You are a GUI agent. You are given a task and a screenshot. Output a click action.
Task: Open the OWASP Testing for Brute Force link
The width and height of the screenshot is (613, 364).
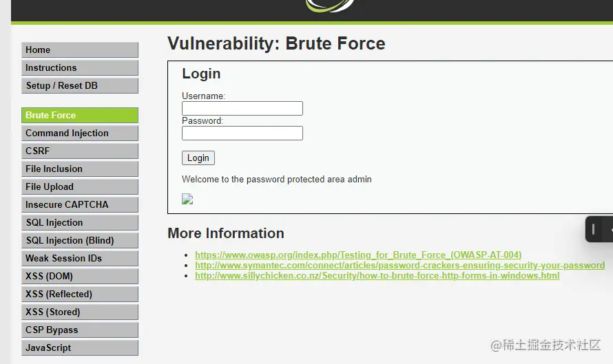tap(358, 255)
